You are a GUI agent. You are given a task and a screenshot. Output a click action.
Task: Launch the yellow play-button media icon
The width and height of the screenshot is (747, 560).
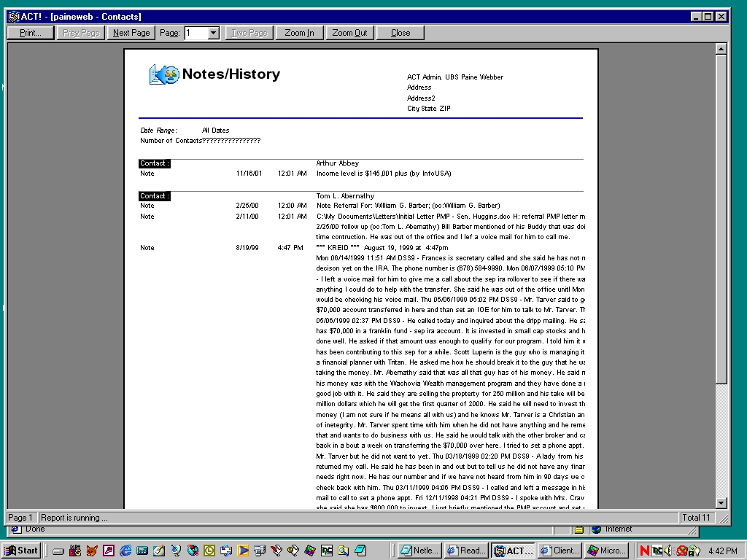pyautogui.click(x=243, y=551)
